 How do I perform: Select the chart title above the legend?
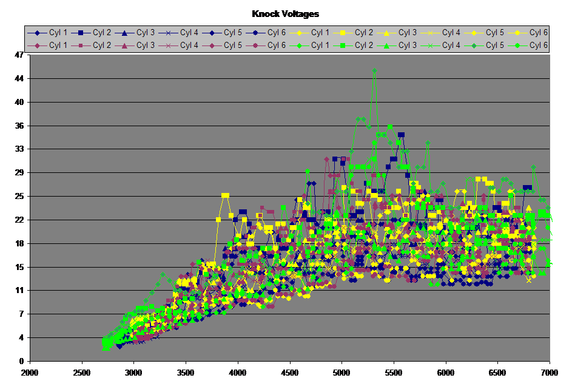(x=286, y=13)
